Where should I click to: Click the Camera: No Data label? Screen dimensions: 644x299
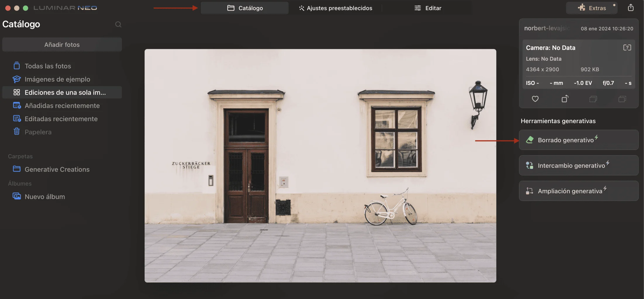550,48
